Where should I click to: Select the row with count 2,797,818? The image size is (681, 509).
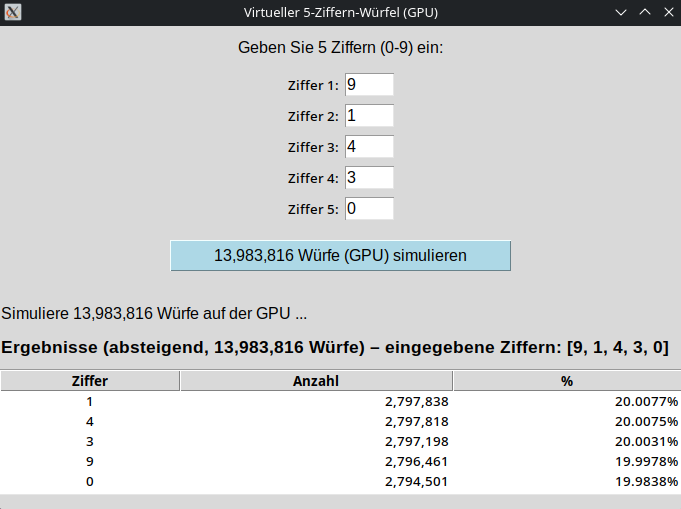pos(340,421)
